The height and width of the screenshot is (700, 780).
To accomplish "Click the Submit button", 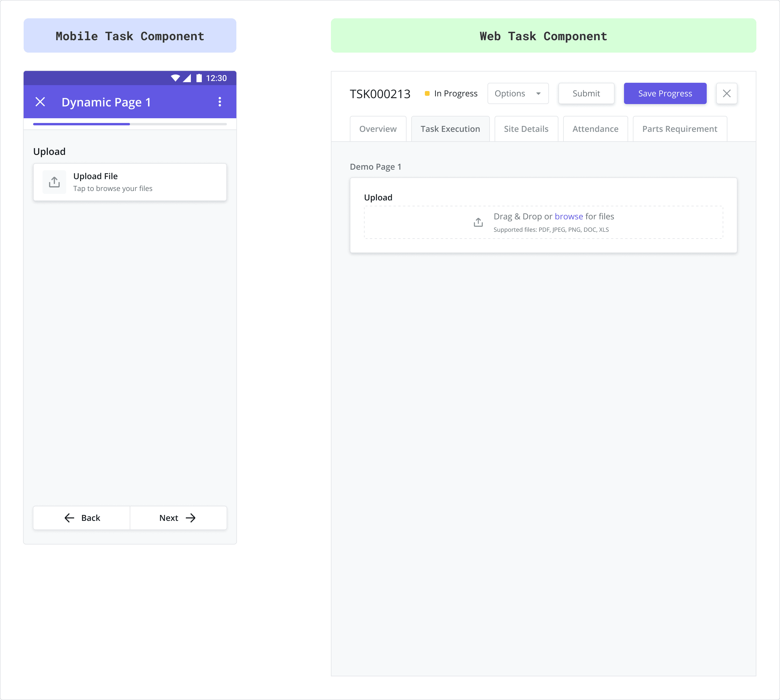I will (x=586, y=93).
